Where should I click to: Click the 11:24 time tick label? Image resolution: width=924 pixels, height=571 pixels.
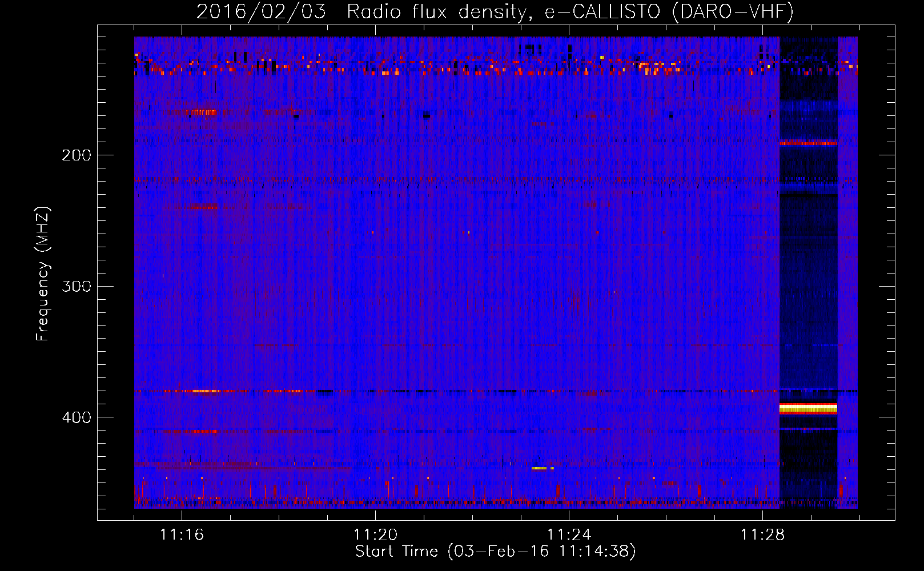coord(569,535)
